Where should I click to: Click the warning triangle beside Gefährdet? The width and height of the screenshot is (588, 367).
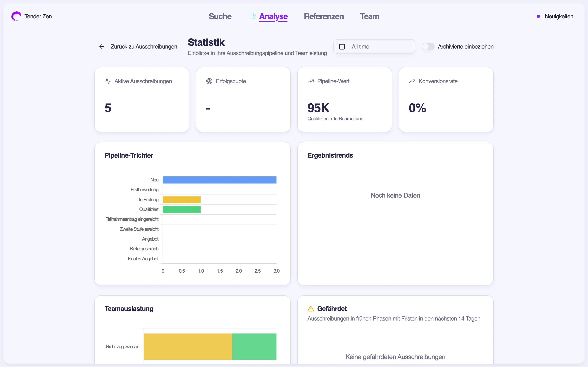(311, 308)
